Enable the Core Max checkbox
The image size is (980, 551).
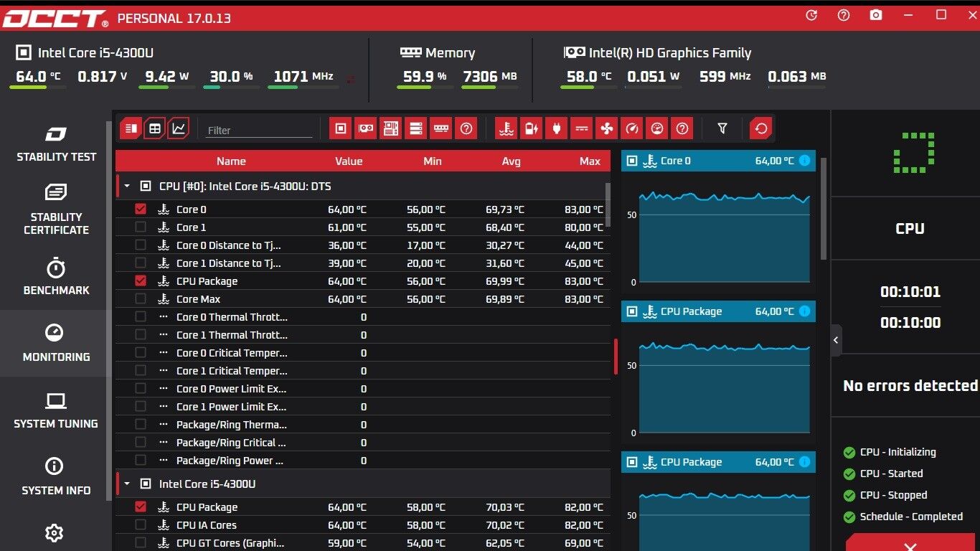141,298
